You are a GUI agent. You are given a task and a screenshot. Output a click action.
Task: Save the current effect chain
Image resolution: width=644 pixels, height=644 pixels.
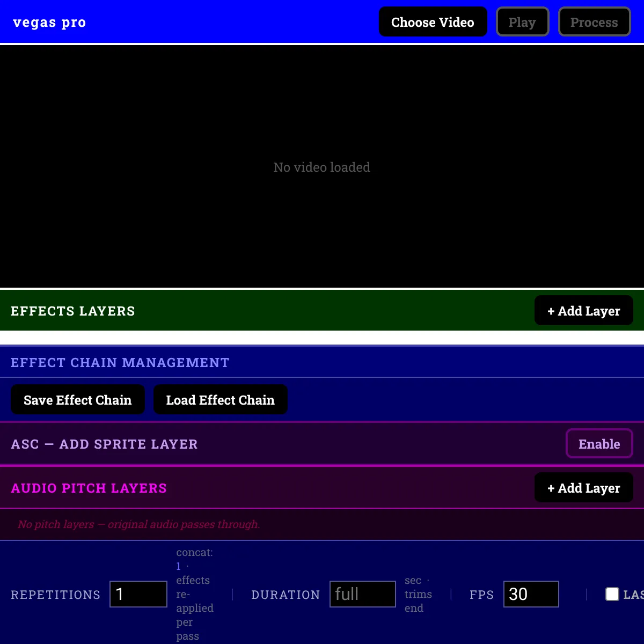tap(78, 400)
